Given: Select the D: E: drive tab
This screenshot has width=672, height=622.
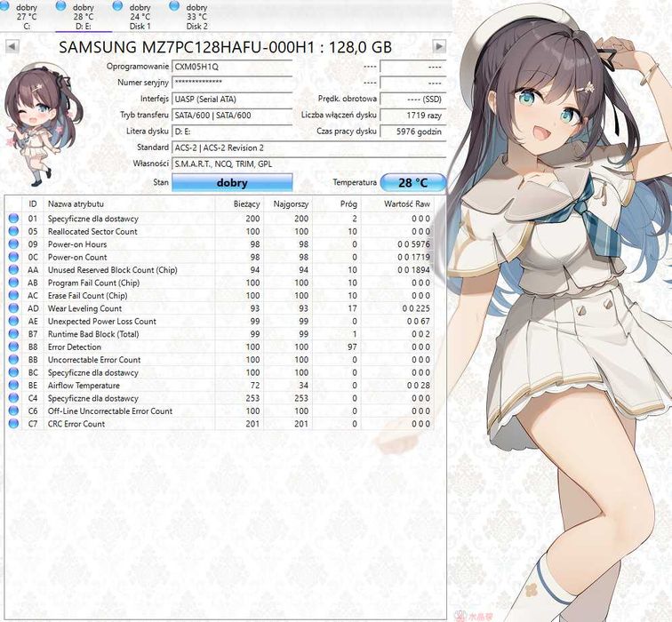Looking at the screenshot, I should tap(84, 17).
